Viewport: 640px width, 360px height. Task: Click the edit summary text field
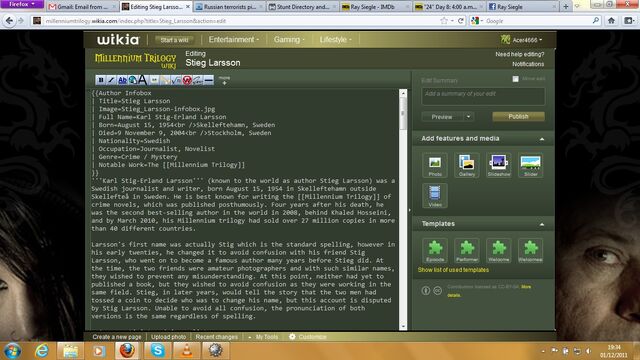click(483, 96)
